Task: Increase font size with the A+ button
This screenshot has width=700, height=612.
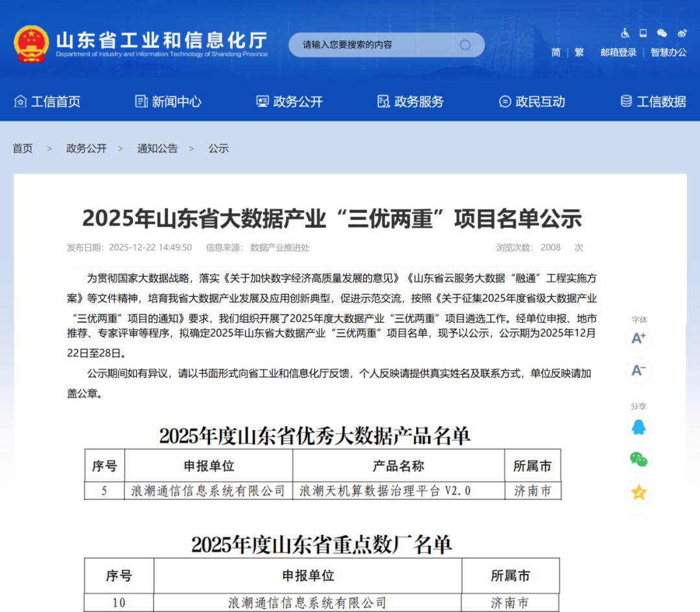Action: [638, 338]
